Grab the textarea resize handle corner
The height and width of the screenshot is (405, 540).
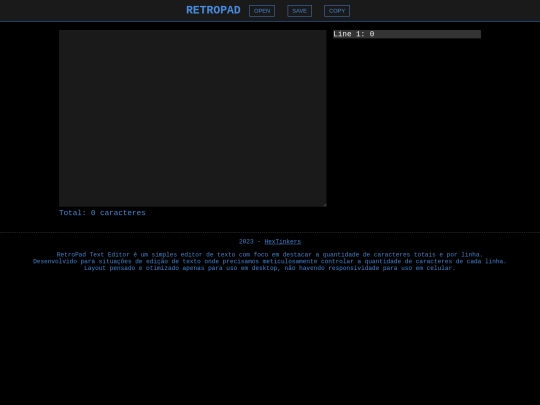pos(324,205)
